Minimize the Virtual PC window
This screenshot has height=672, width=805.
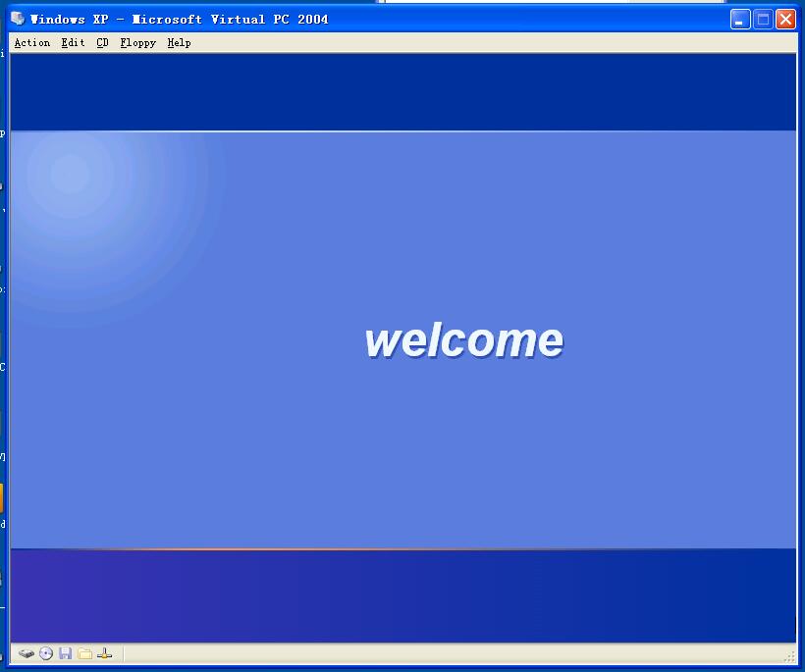[740, 20]
